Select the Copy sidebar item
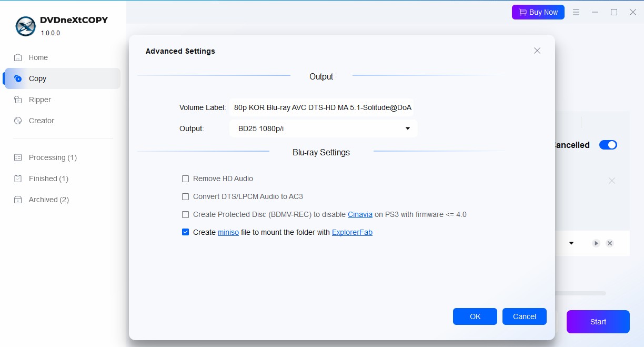Screen dimensions: 644x347 coord(62,78)
